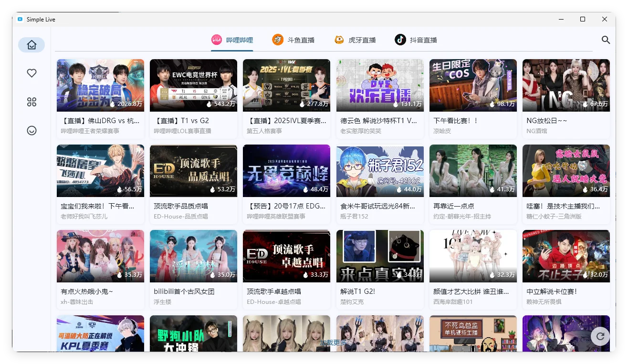Open the 瓶子君152 stream thumbnail

click(x=379, y=170)
